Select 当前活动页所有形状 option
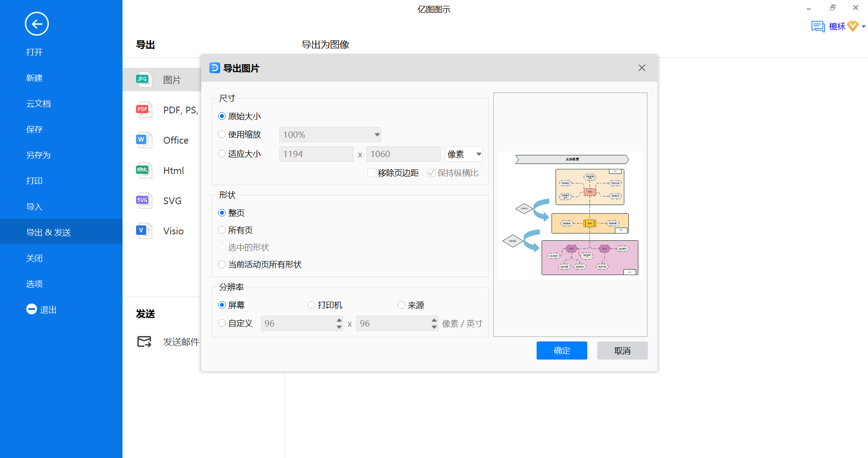This screenshot has height=458, width=868. [x=222, y=264]
